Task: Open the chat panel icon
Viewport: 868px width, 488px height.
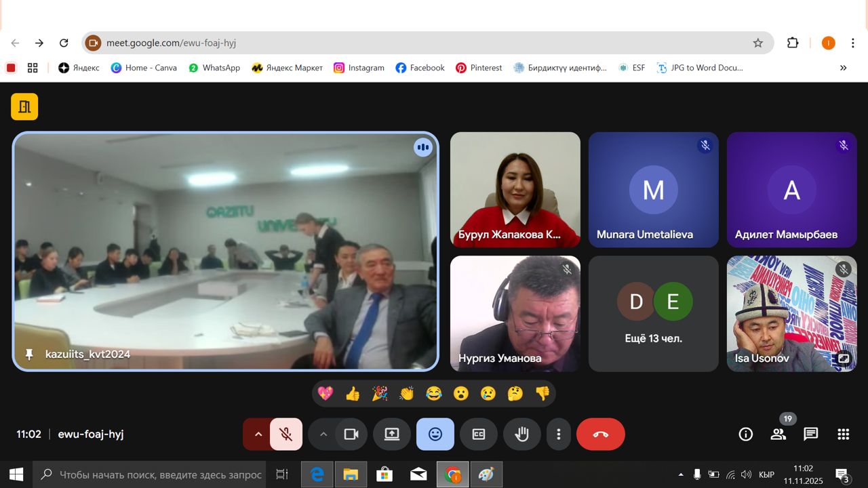Action: coord(810,434)
